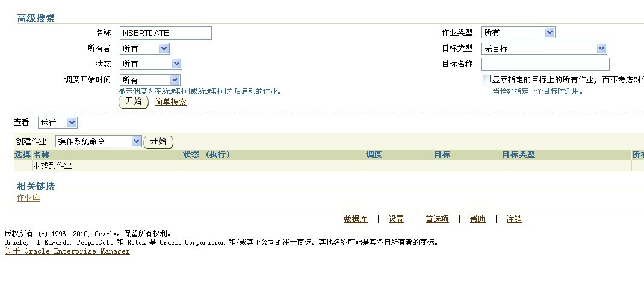This screenshot has height=286, width=644.
Task: Open the 所有者 dropdown
Action: tap(144, 49)
